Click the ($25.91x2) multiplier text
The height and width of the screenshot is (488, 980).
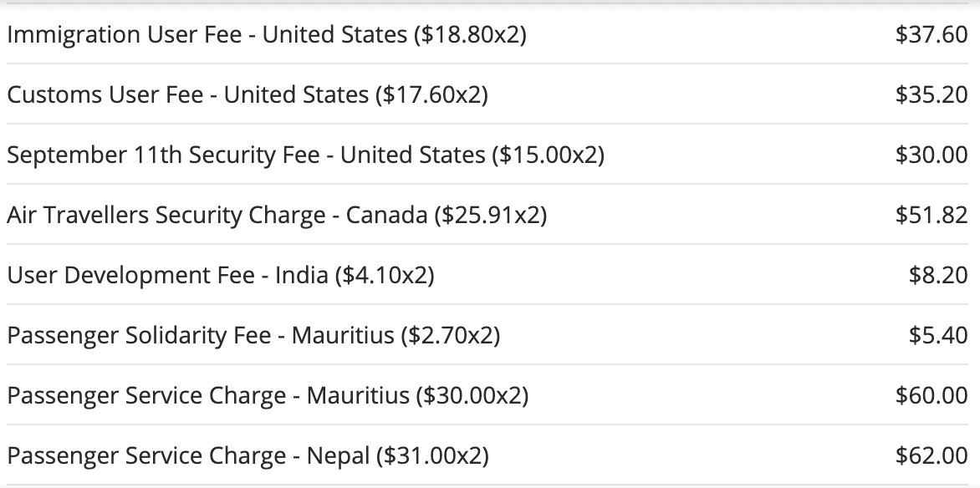click(x=490, y=216)
